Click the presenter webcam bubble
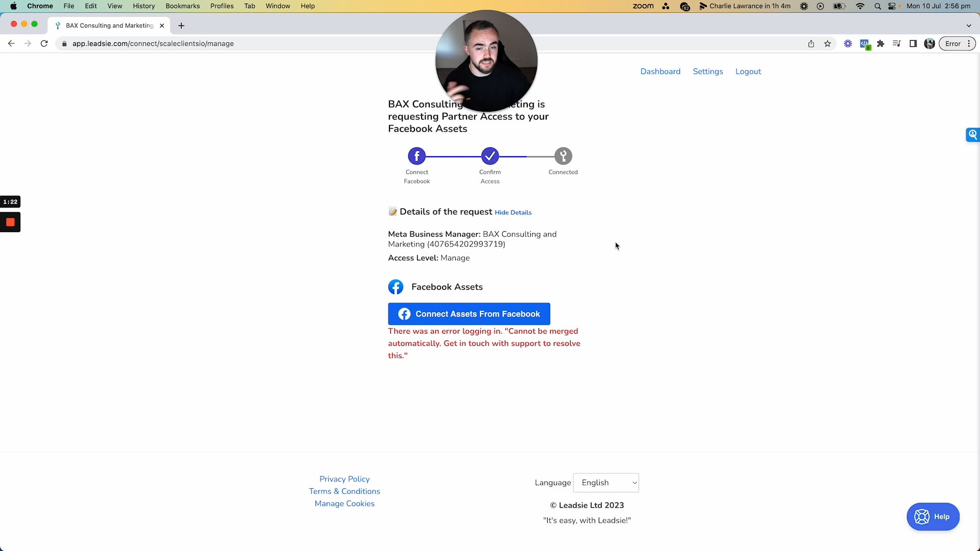 [x=486, y=61]
